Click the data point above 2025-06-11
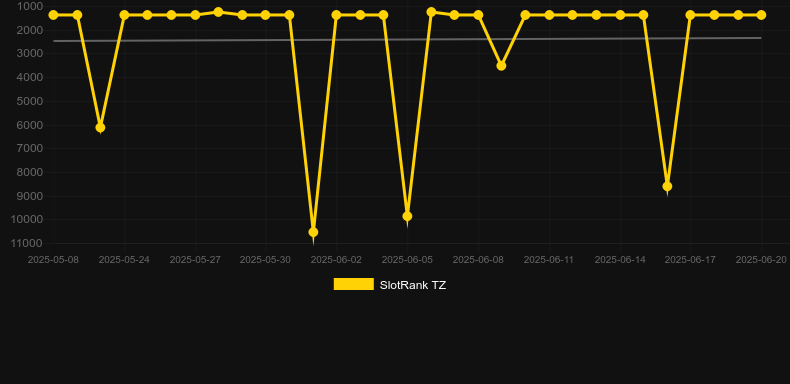This screenshot has height=384, width=790. (x=549, y=15)
